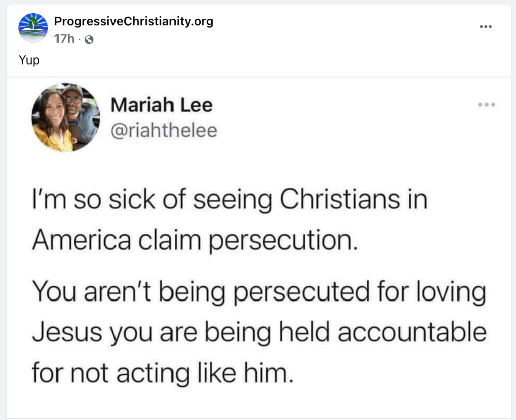Click the globe public-audience icon
Screen dimensions: 516x420
pos(89,39)
